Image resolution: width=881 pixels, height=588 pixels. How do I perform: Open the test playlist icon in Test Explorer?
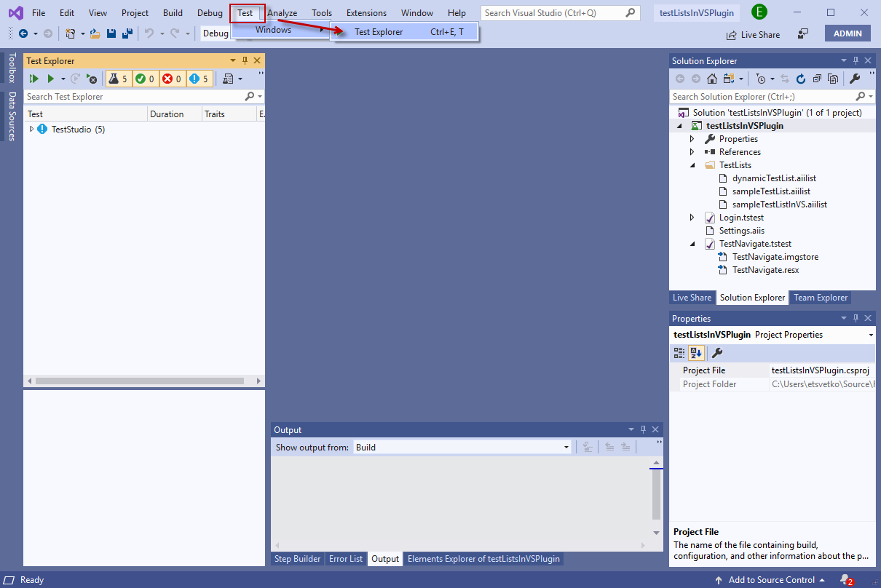click(229, 79)
